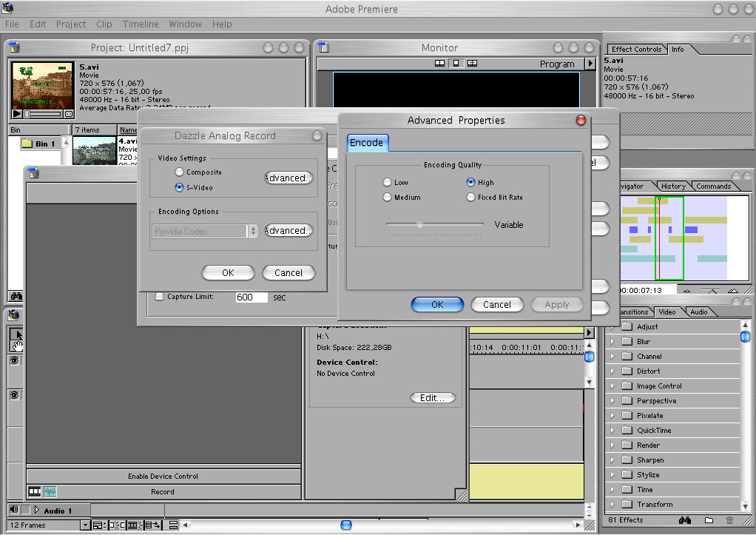The image size is (756, 535).
Task: Toggle Snap to Edges icon in Timeline footer
Action: coord(117,525)
